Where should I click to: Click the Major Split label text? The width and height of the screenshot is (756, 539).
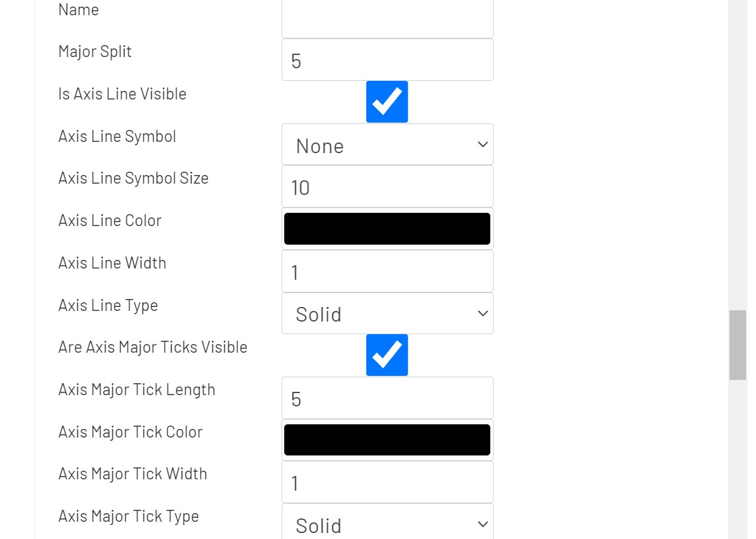pyautogui.click(x=95, y=51)
